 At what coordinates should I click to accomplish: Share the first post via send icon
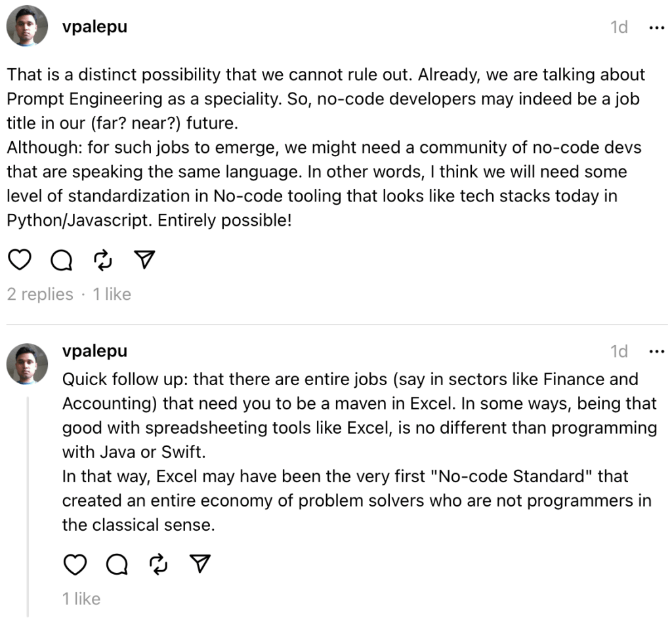click(144, 260)
